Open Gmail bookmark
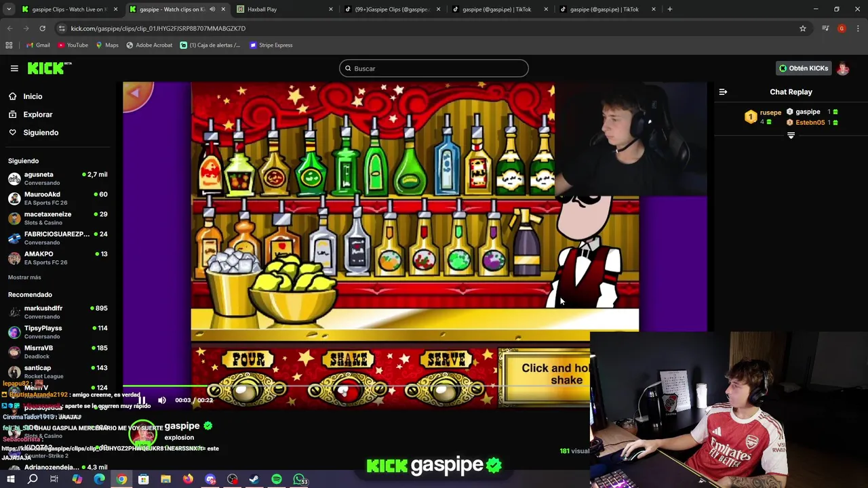868x488 pixels. (x=38, y=45)
